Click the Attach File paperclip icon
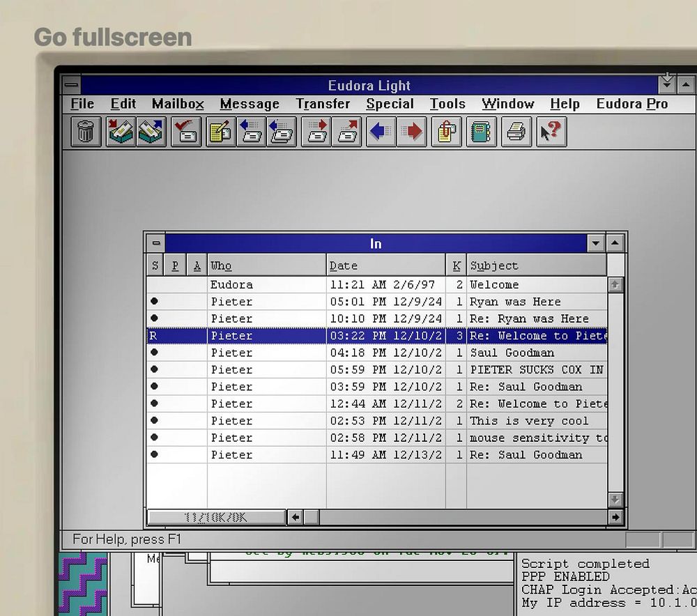Viewport: 697px width, 616px height. (446, 132)
